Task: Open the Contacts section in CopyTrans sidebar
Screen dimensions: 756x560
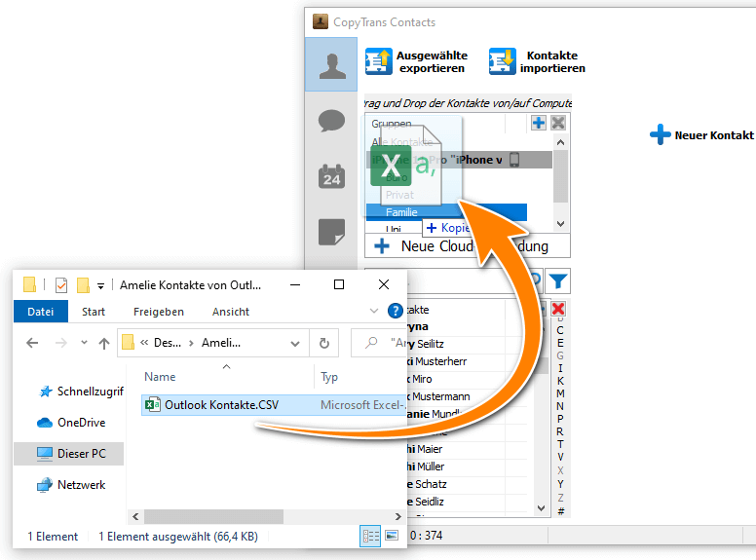Action: [x=331, y=64]
